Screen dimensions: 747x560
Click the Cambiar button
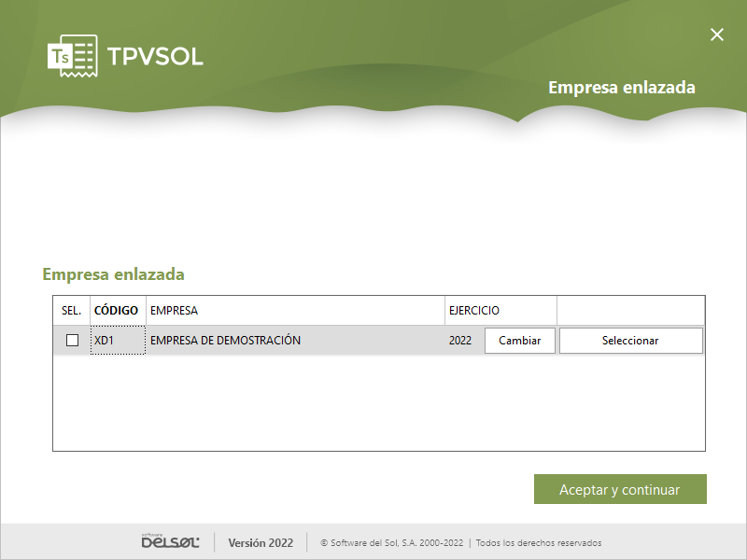pyautogui.click(x=520, y=341)
